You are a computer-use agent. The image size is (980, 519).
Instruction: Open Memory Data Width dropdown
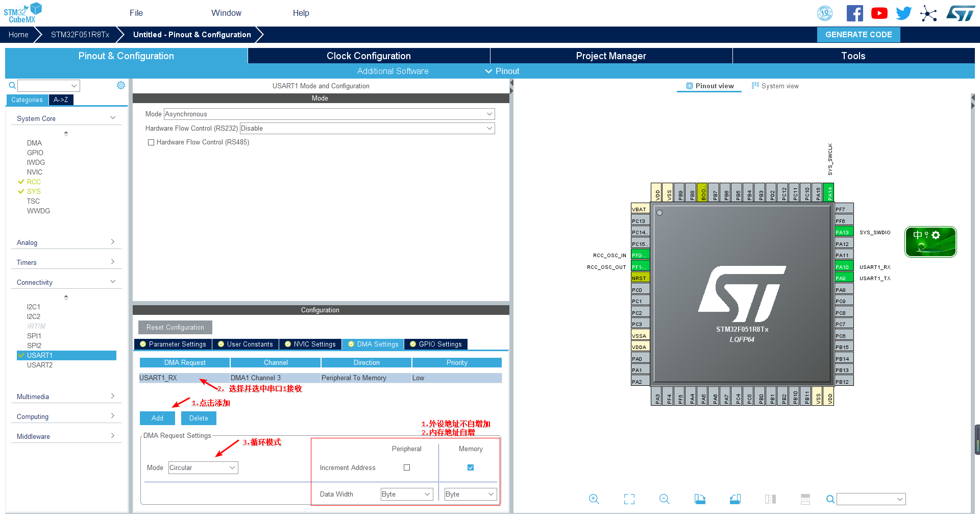tap(471, 494)
